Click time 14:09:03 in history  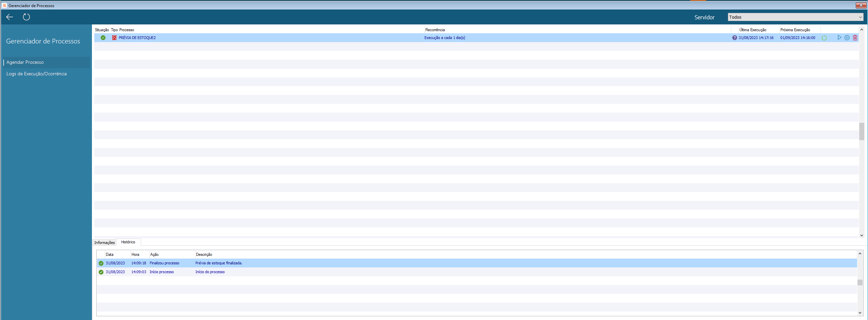pos(139,272)
